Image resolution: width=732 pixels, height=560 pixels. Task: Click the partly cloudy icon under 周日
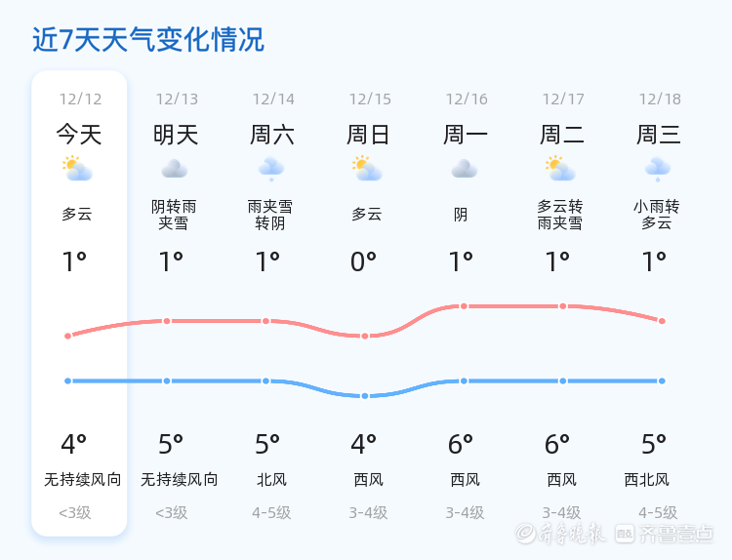(367, 169)
